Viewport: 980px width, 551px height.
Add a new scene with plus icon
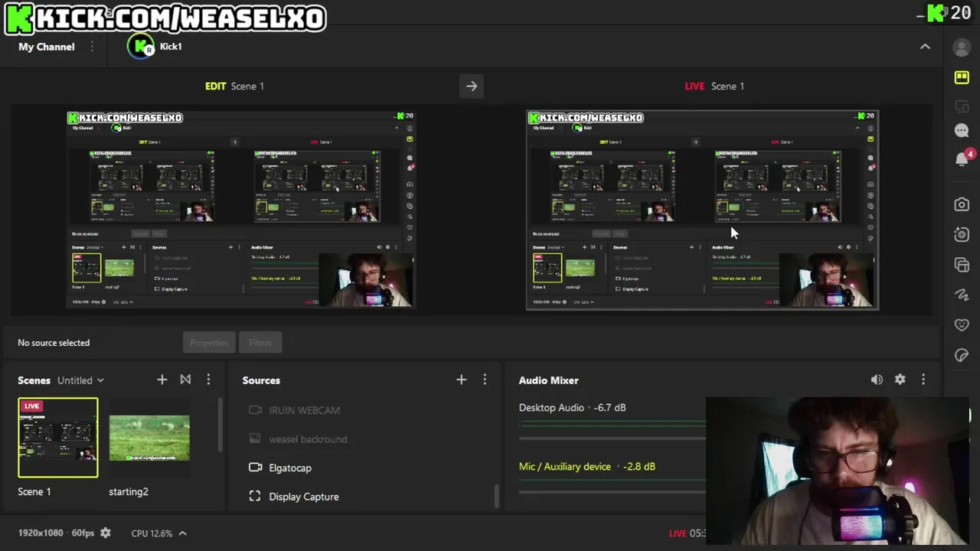[162, 380]
